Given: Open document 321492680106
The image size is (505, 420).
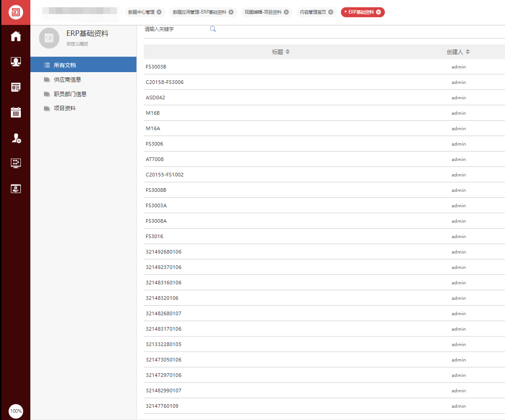Looking at the screenshot, I should click(x=164, y=252).
